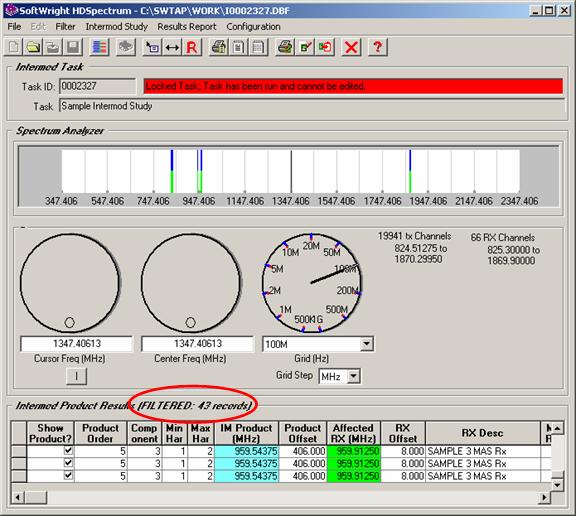Open the Filter menu

pyautogui.click(x=65, y=27)
